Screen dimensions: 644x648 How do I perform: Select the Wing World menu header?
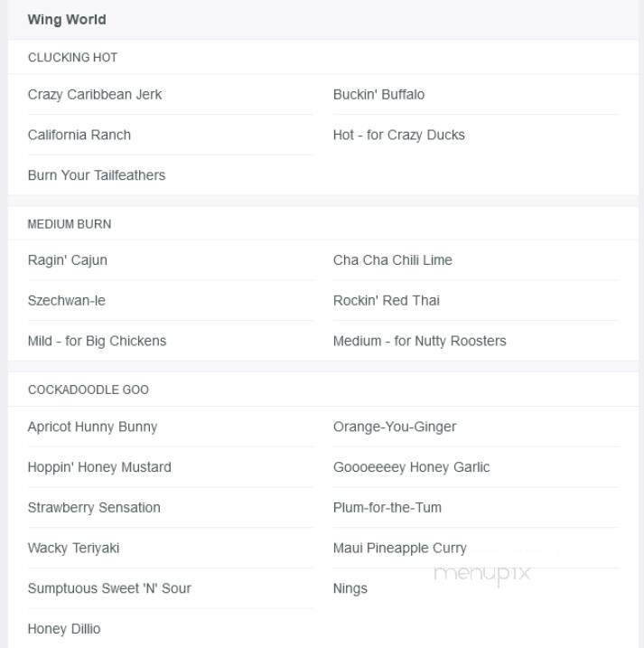click(x=67, y=19)
